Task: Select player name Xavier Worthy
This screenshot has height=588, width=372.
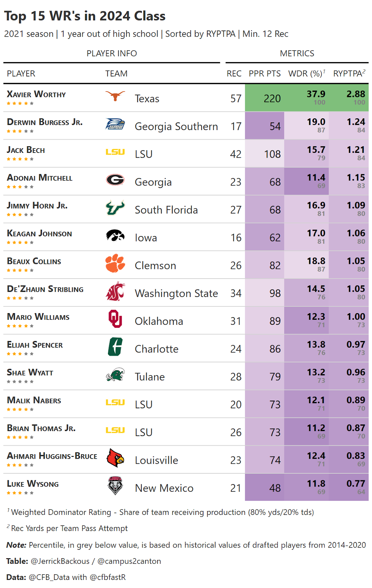Action: [36, 94]
